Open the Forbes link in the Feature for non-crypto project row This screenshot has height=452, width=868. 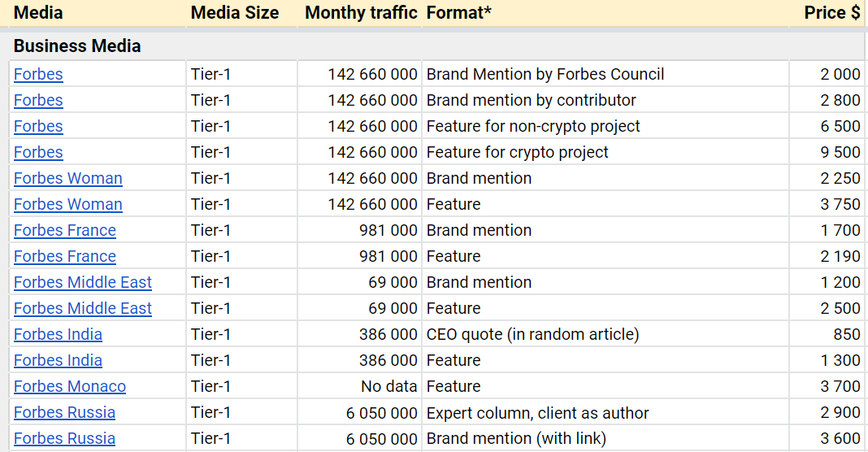[x=38, y=126]
